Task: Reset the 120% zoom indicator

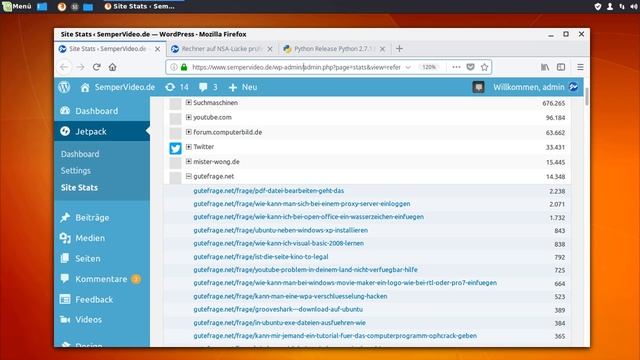Action: (x=429, y=67)
